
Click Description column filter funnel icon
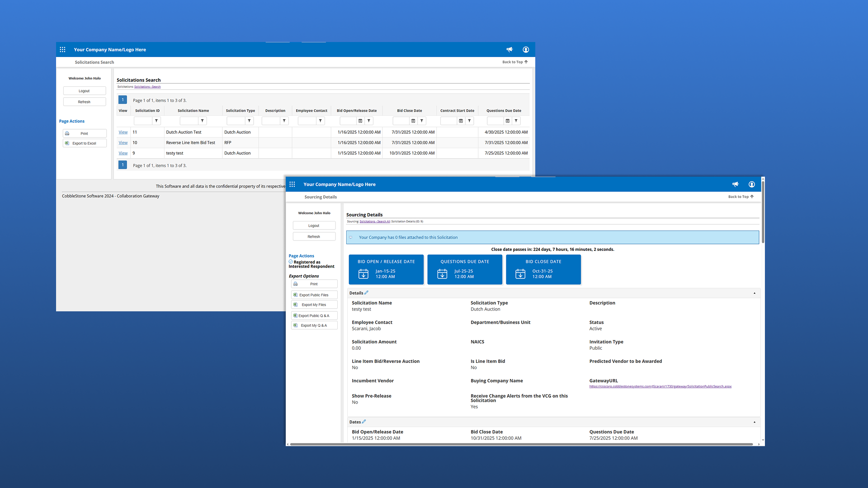pyautogui.click(x=284, y=121)
